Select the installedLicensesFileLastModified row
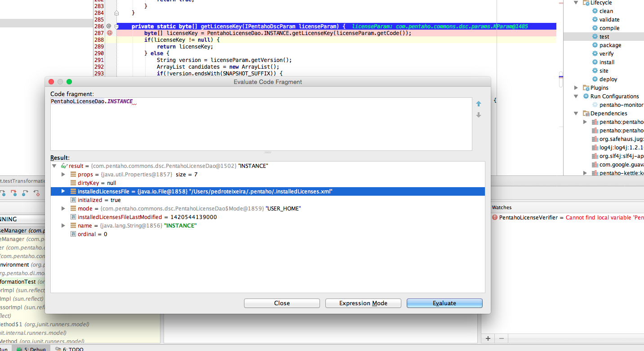This screenshot has height=351, width=644. pyautogui.click(x=268, y=217)
